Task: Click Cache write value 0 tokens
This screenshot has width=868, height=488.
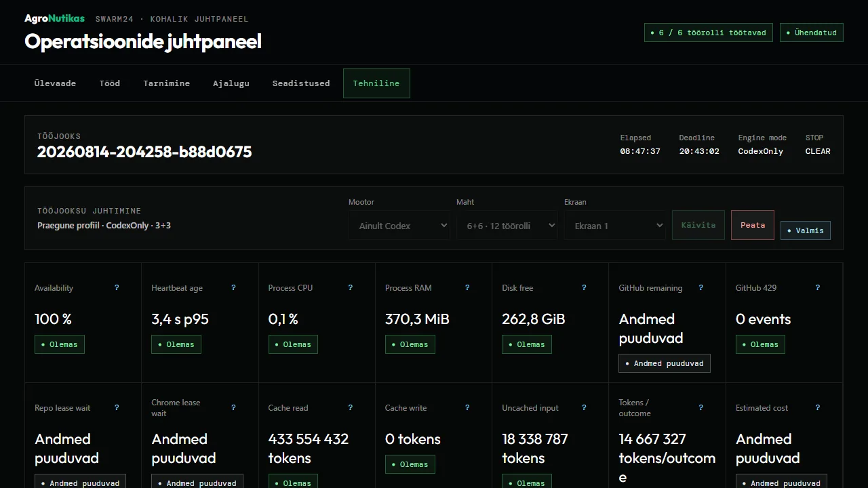Action: [x=413, y=439]
